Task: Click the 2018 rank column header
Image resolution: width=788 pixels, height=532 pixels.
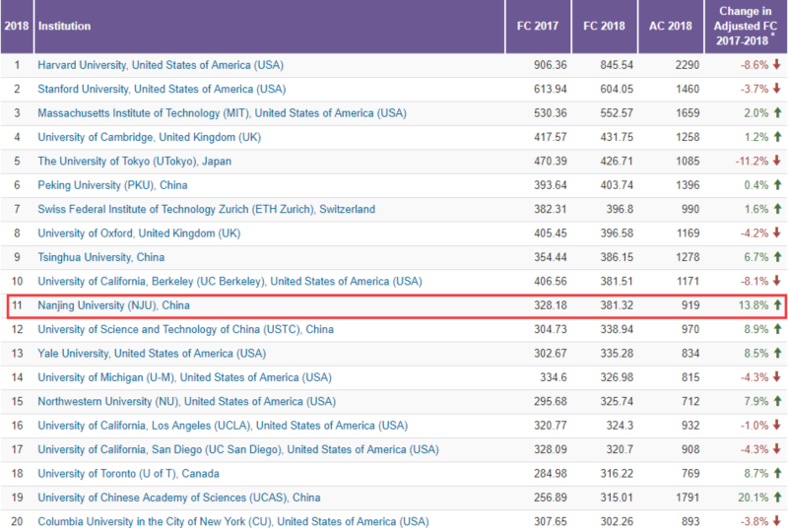Action: [17, 27]
